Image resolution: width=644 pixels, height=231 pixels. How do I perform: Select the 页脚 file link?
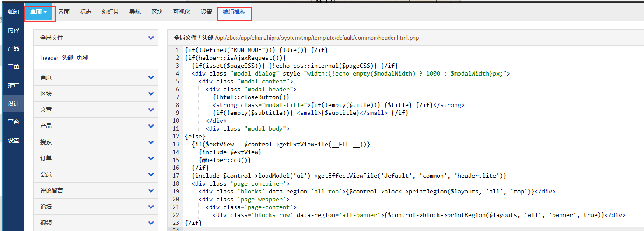82,58
